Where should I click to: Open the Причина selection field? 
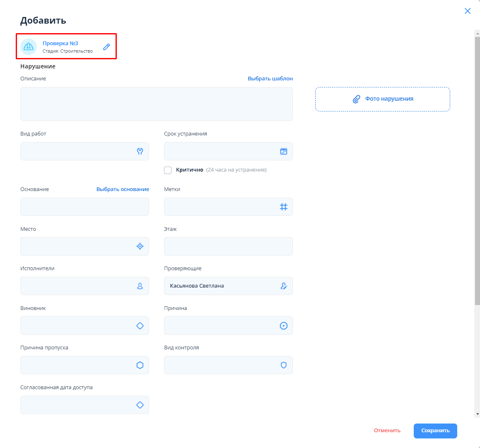coord(222,326)
